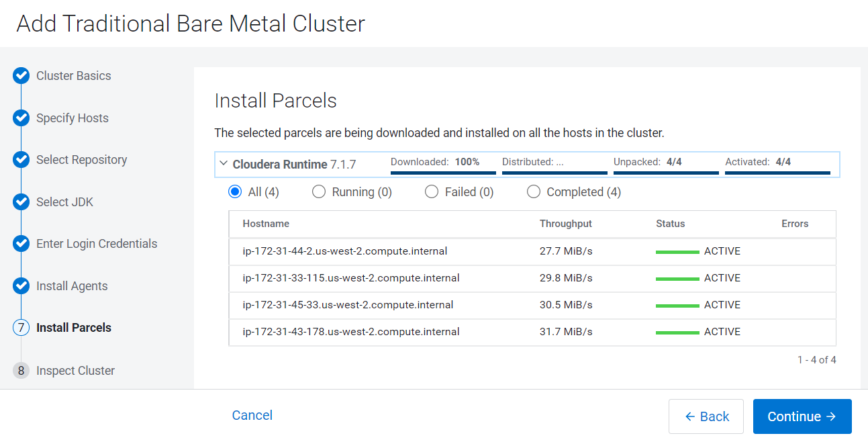Click ACTIVE status for ip-172-31-45-33 host
Viewport: 868px width, 444px height.
722,305
